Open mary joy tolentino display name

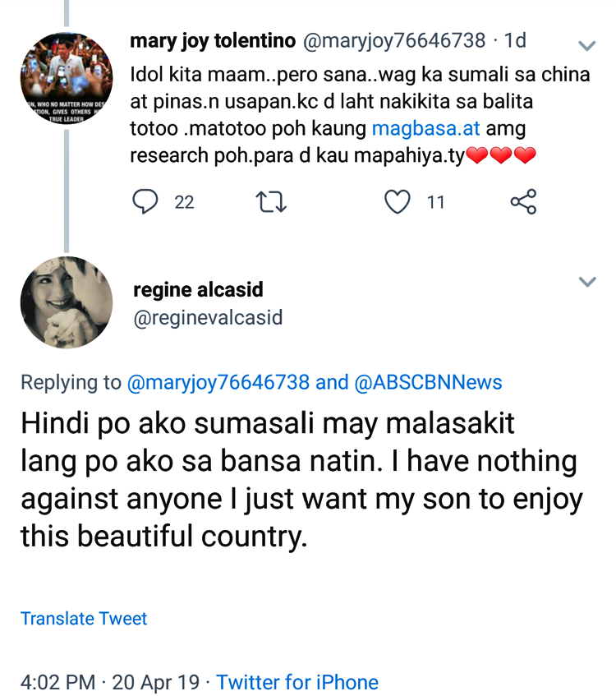point(212,40)
